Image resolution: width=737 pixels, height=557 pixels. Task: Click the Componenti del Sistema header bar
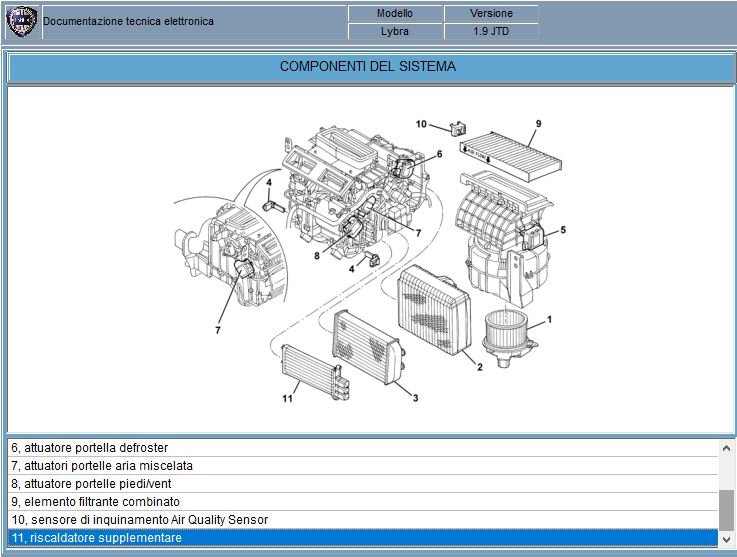368,67
